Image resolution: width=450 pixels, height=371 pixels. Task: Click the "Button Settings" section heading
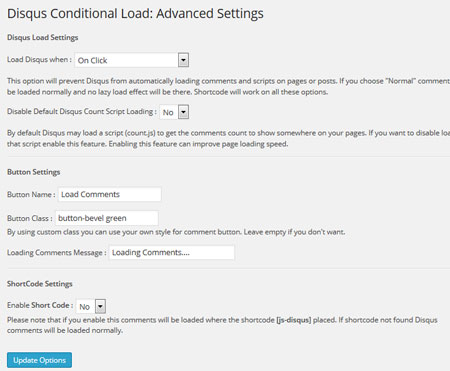click(x=34, y=172)
